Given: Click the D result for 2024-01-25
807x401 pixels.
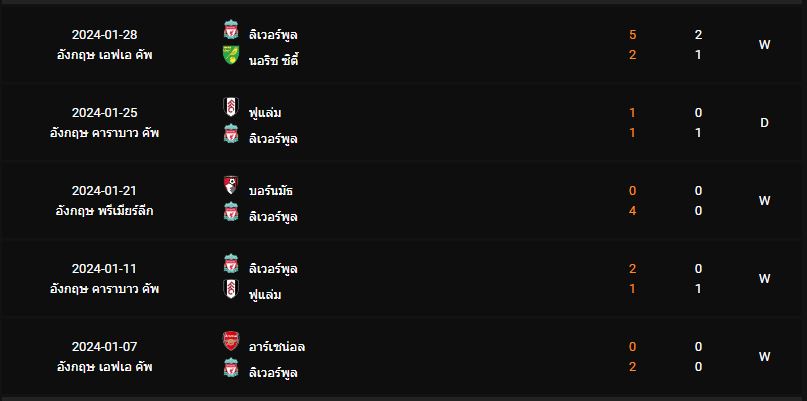Looking at the screenshot, I should pyautogui.click(x=764, y=123).
